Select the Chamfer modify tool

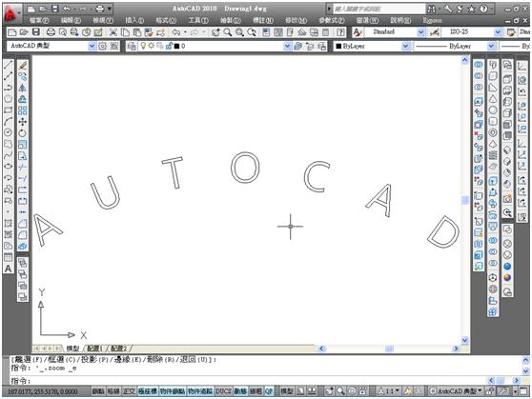[x=22, y=224]
